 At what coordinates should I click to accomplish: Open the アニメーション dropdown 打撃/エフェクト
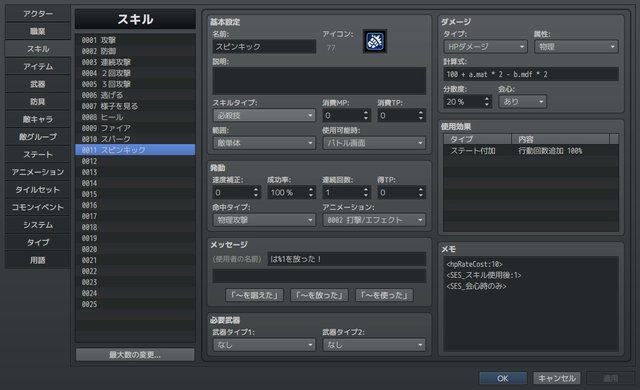374,220
